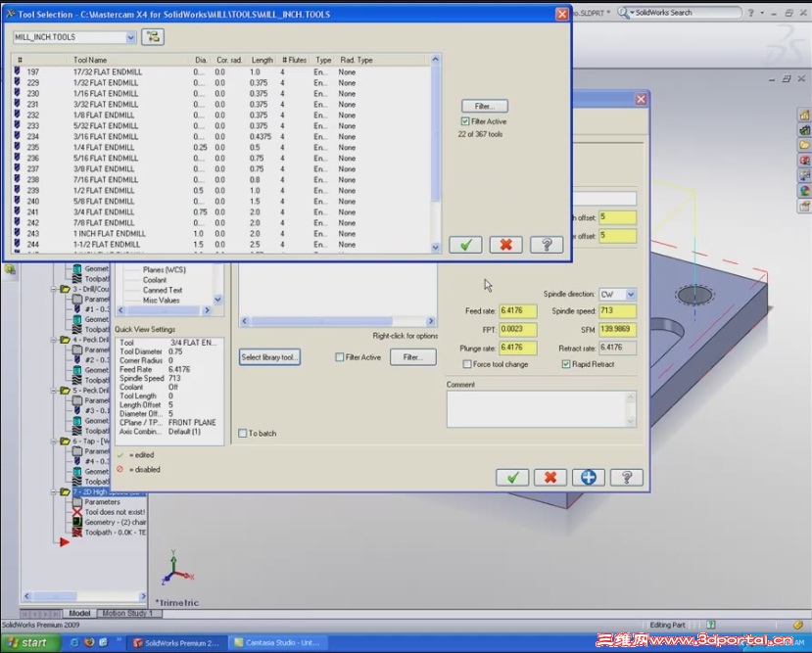Confirm Tool Selection with green checkmark
This screenshot has width=812, height=653.
click(465, 245)
